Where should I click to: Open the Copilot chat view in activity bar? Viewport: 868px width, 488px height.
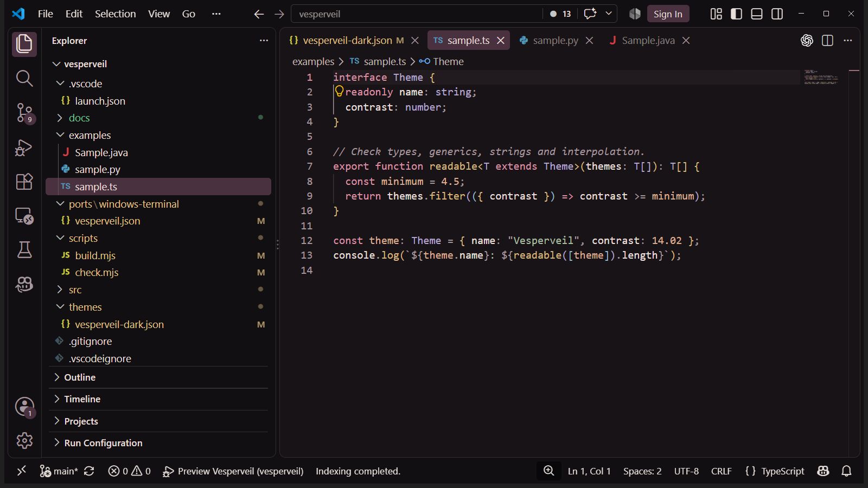(24, 284)
